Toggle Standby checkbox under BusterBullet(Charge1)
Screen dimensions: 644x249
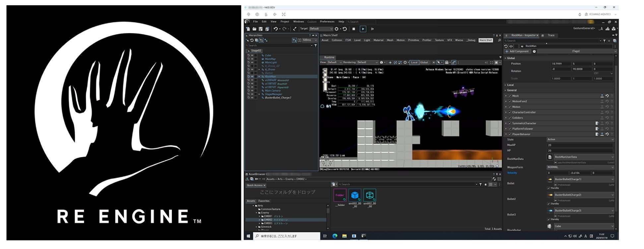[x=548, y=188]
